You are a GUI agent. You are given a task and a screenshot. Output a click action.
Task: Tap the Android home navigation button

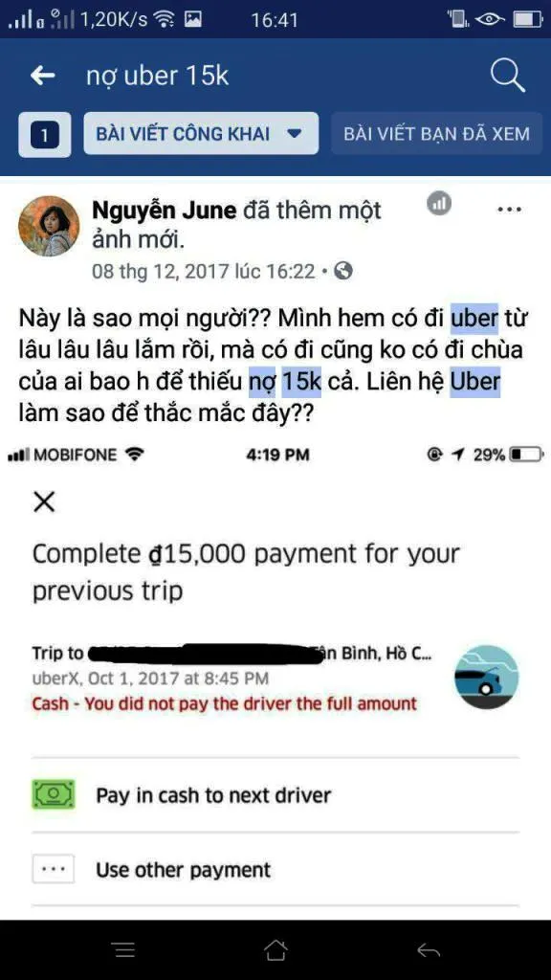tap(275, 950)
